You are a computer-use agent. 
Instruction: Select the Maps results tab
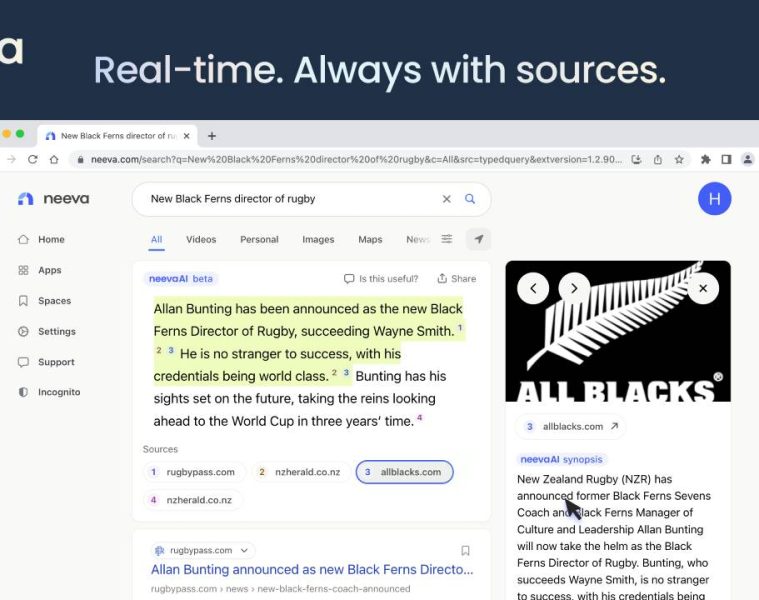[370, 240]
